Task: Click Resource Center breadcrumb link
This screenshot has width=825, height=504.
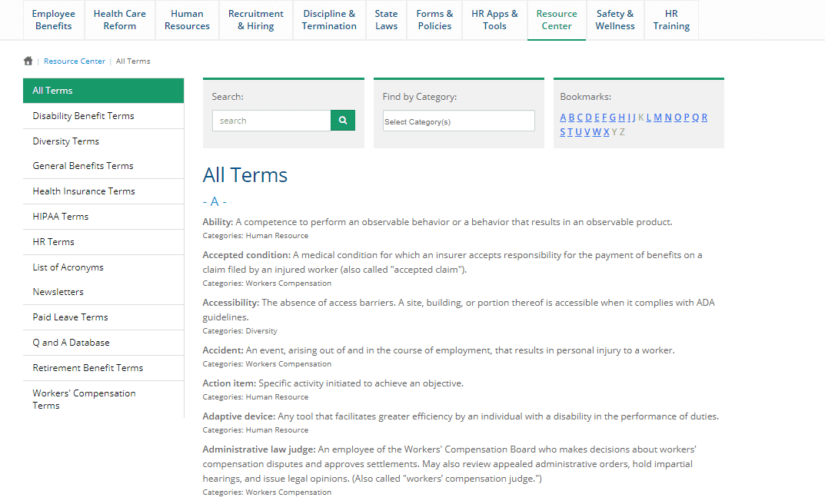Action: coord(74,61)
